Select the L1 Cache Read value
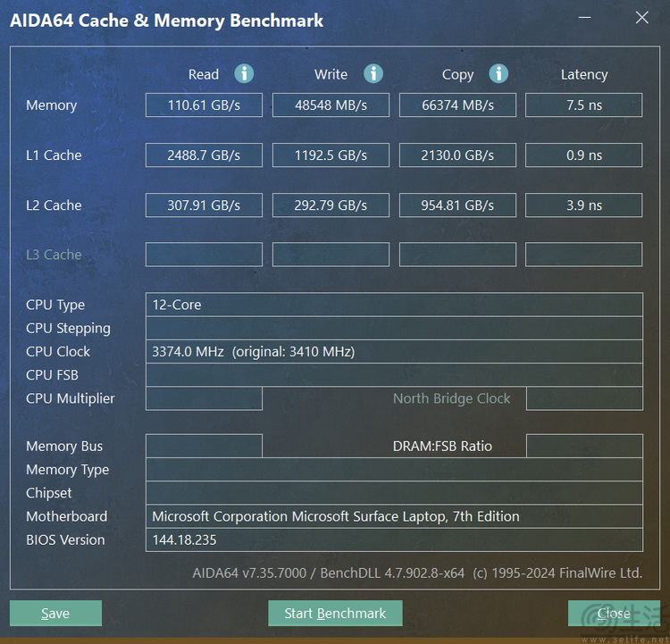 pos(204,155)
